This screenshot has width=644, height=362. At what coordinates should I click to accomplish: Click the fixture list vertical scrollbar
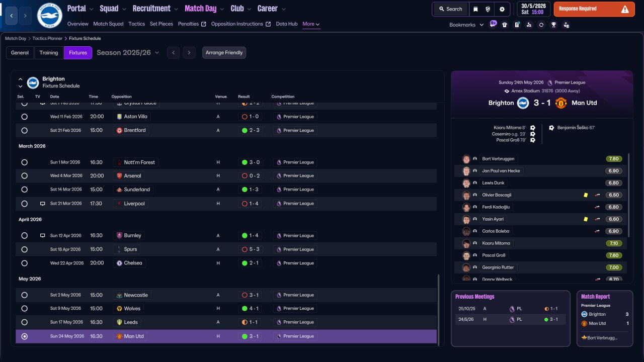(x=439, y=309)
